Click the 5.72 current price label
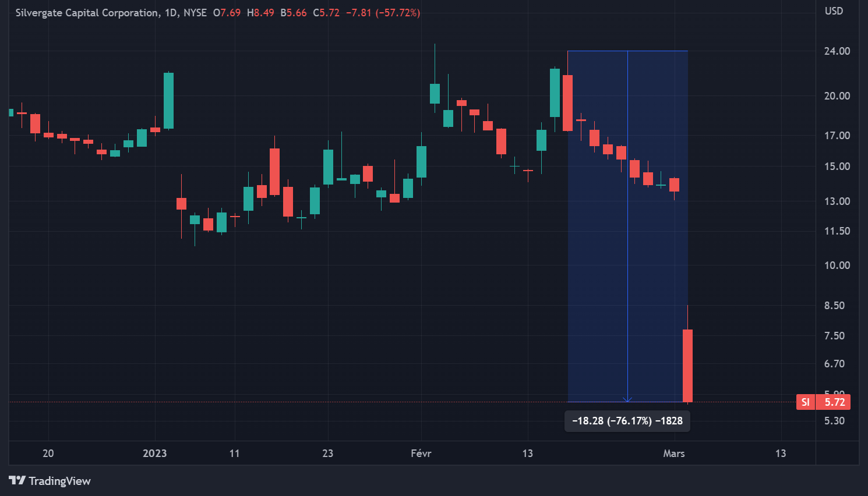This screenshot has height=496, width=868. (834, 402)
